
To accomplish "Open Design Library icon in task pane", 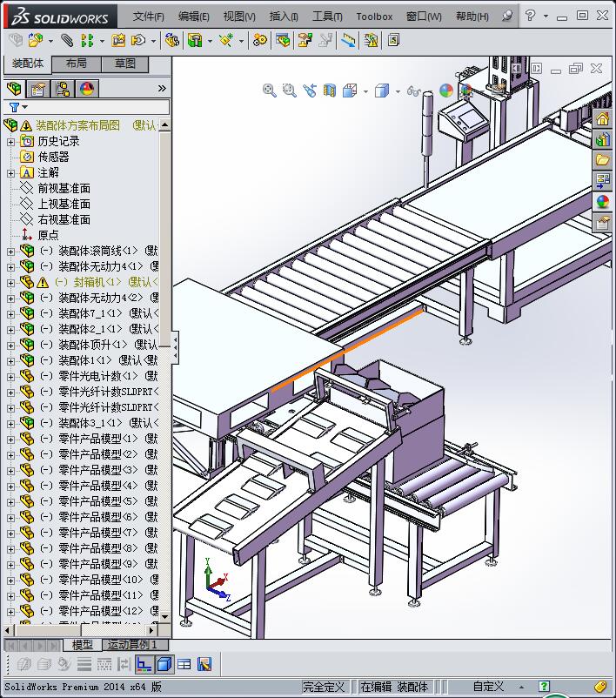I will [x=603, y=140].
